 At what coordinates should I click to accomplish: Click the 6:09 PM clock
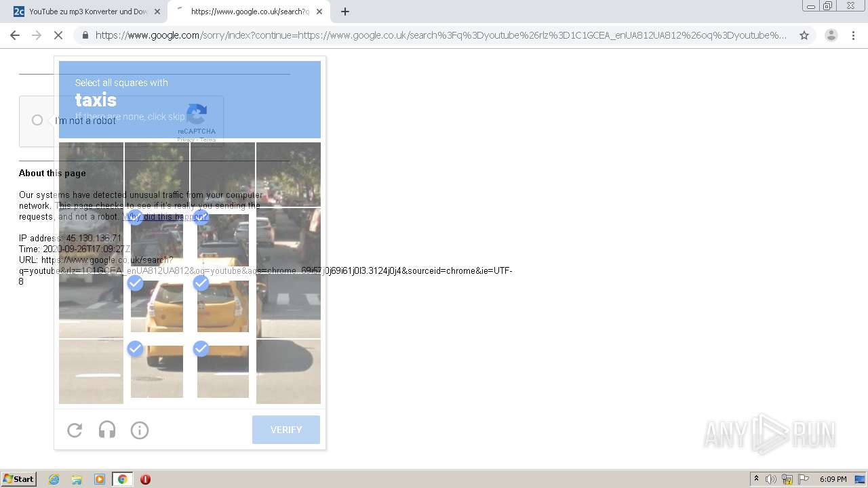(x=833, y=479)
